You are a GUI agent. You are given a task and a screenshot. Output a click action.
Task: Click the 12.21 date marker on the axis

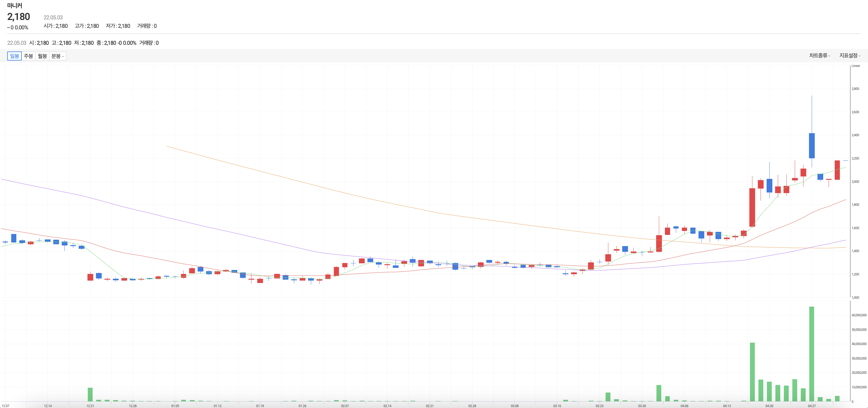pyautogui.click(x=90, y=406)
